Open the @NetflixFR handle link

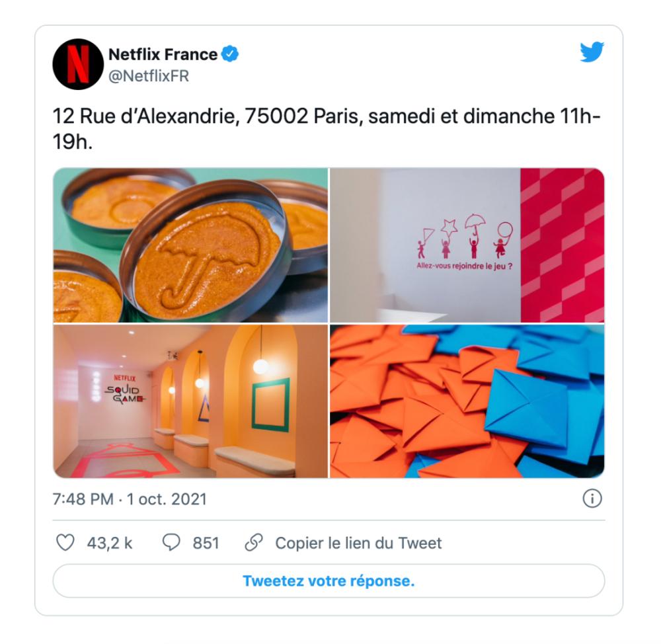point(148,76)
